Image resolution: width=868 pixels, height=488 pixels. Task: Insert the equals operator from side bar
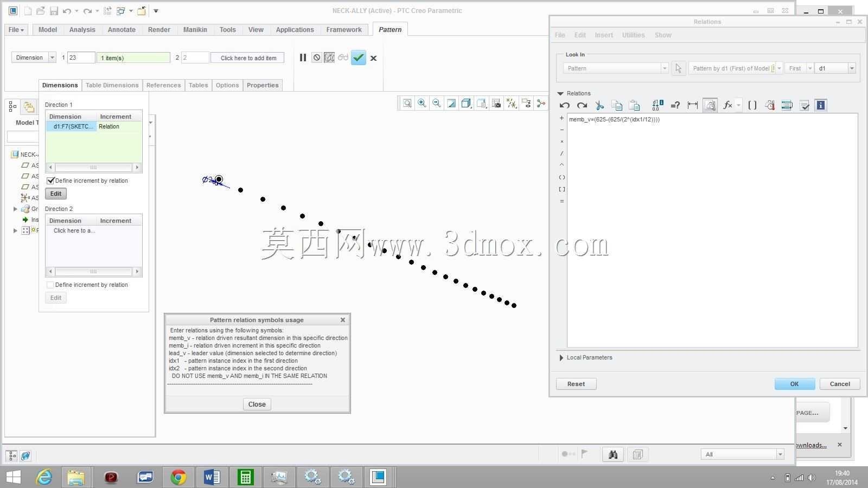561,201
